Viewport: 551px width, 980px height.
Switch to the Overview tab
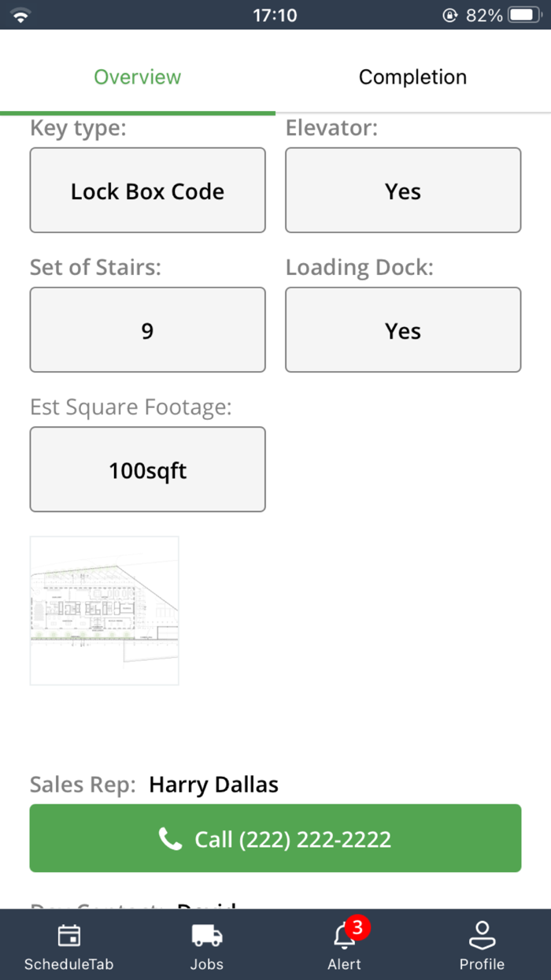click(x=138, y=77)
